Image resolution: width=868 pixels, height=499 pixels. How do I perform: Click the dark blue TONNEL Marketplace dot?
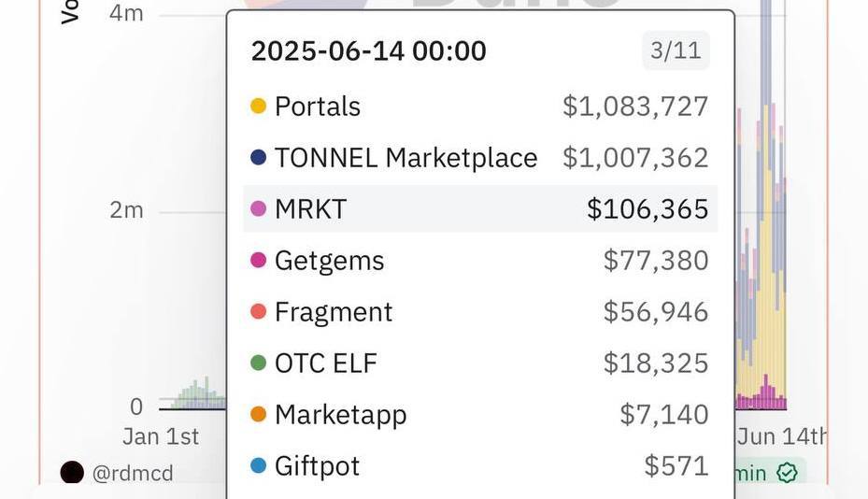click(259, 157)
